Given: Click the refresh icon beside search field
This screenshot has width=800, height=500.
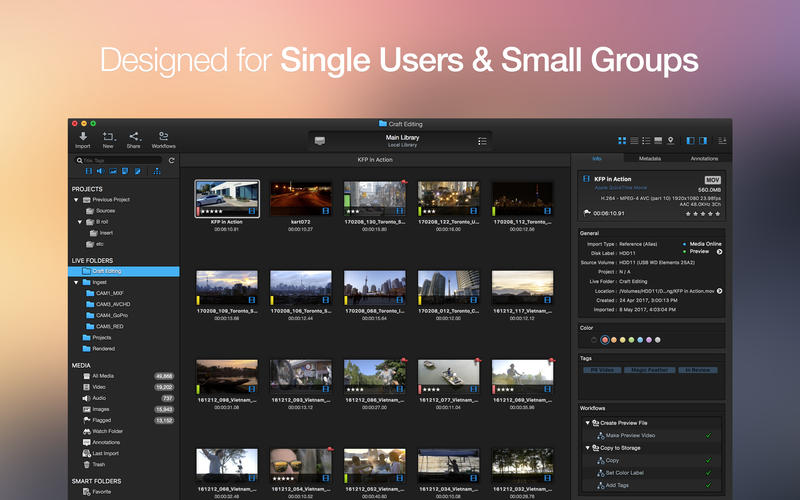Looking at the screenshot, I should point(171,160).
